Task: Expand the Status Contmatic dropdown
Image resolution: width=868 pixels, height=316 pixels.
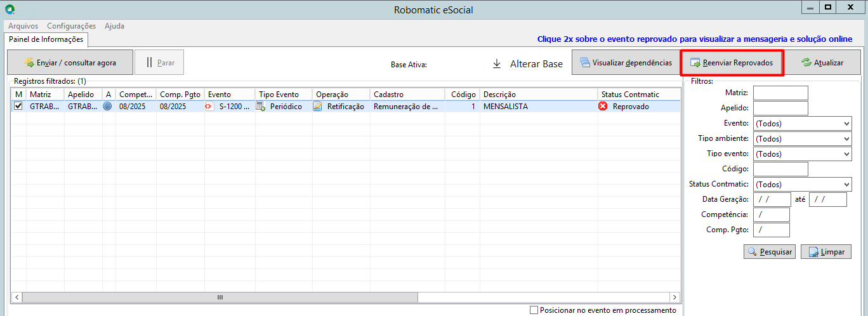Action: click(802, 185)
